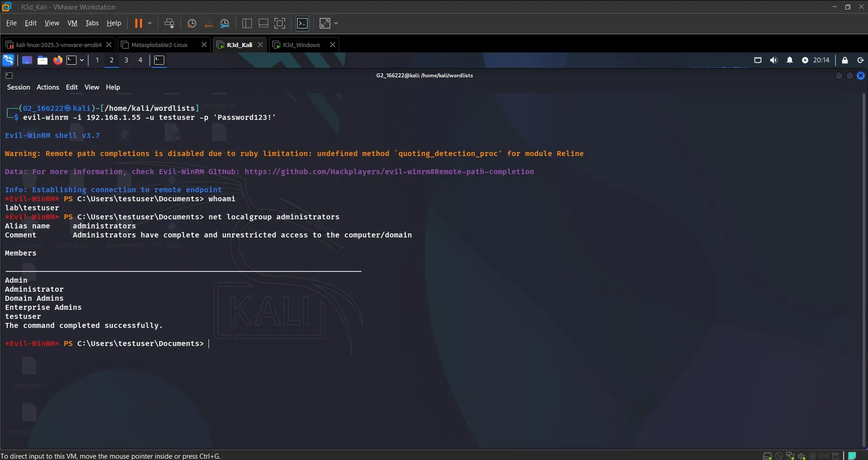The height and width of the screenshot is (460, 868).
Task: Toggle the thumbnail bar view
Action: click(x=263, y=23)
